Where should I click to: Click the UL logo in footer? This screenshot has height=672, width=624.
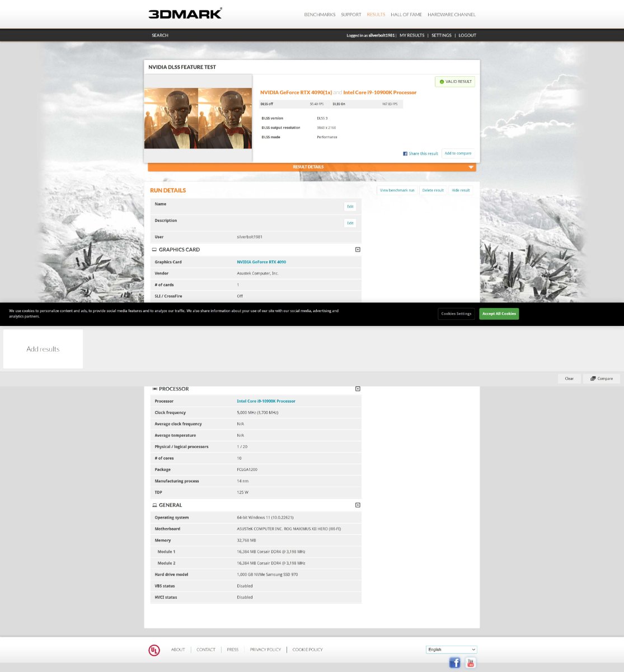[154, 650]
